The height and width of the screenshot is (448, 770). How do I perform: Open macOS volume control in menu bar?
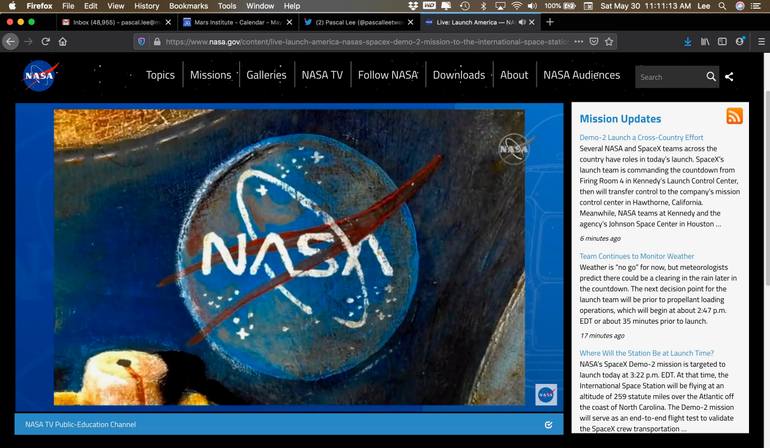tap(532, 6)
